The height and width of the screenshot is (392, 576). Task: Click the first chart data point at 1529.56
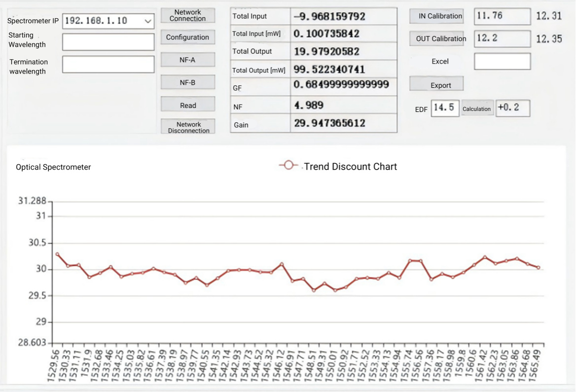[58, 254]
